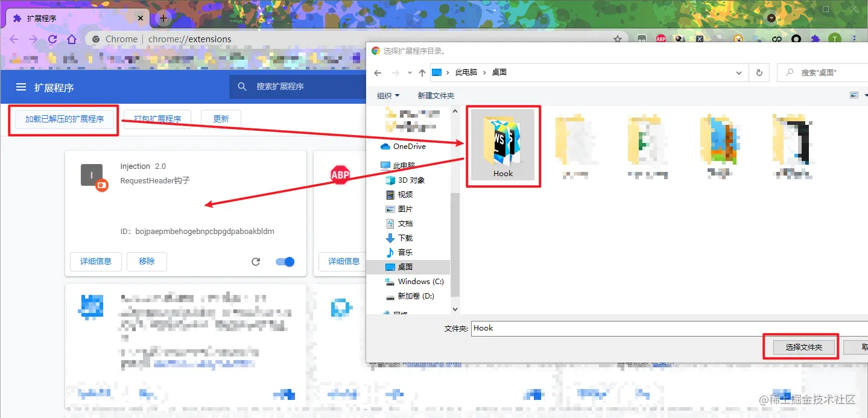Open 图片 in the navigation pane
The height and width of the screenshot is (418, 868).
[x=399, y=209]
